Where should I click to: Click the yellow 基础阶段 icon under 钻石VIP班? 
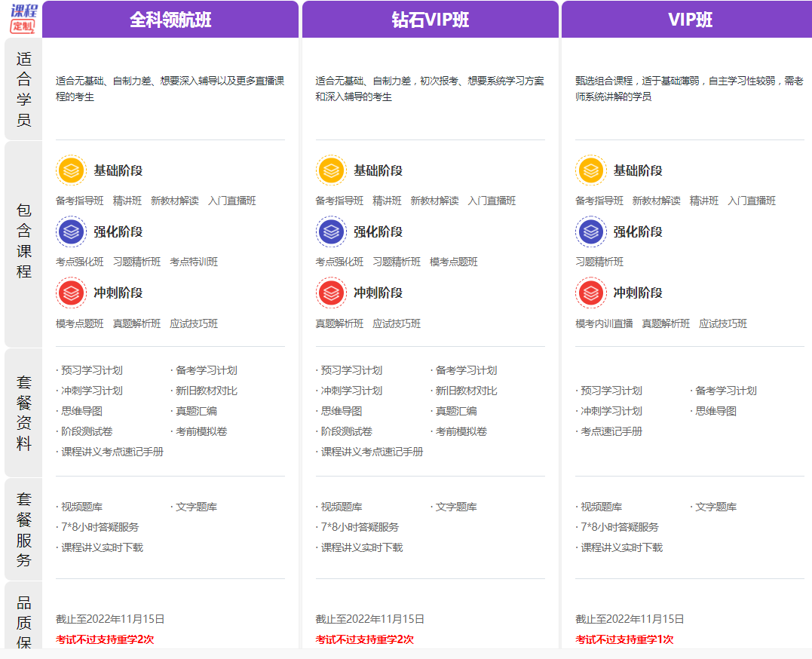click(331, 170)
